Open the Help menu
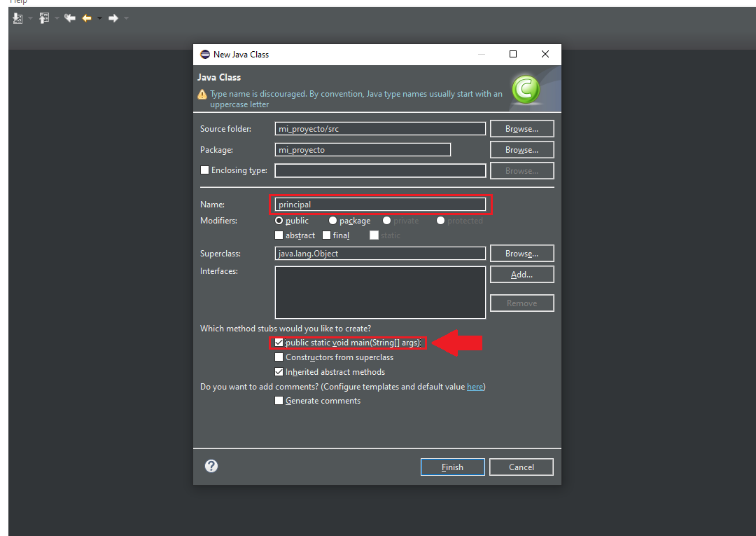The height and width of the screenshot is (536, 756). [x=18, y=2]
